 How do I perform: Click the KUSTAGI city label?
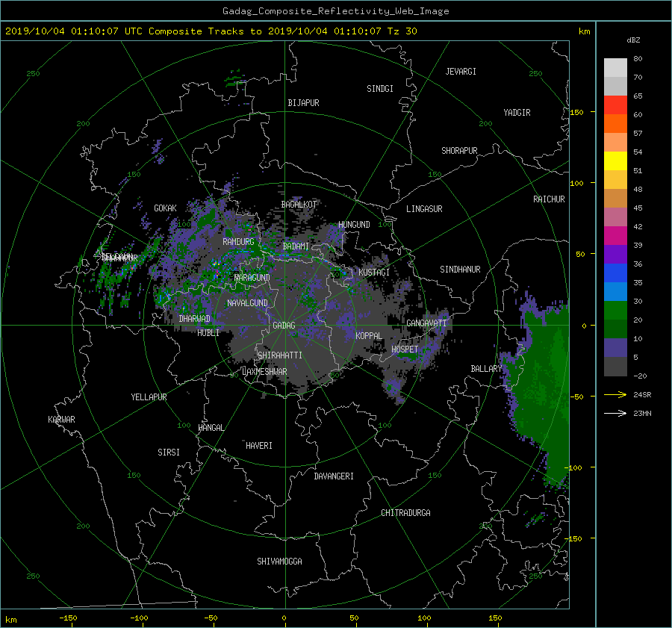[374, 273]
